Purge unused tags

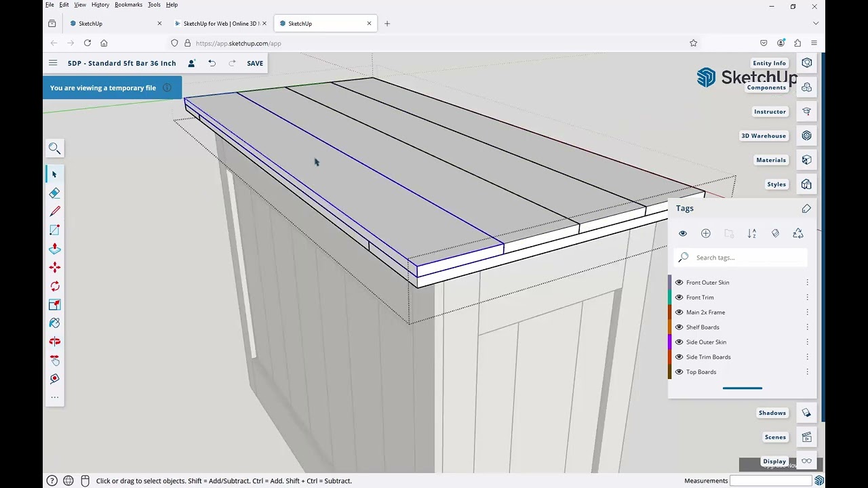pos(798,233)
